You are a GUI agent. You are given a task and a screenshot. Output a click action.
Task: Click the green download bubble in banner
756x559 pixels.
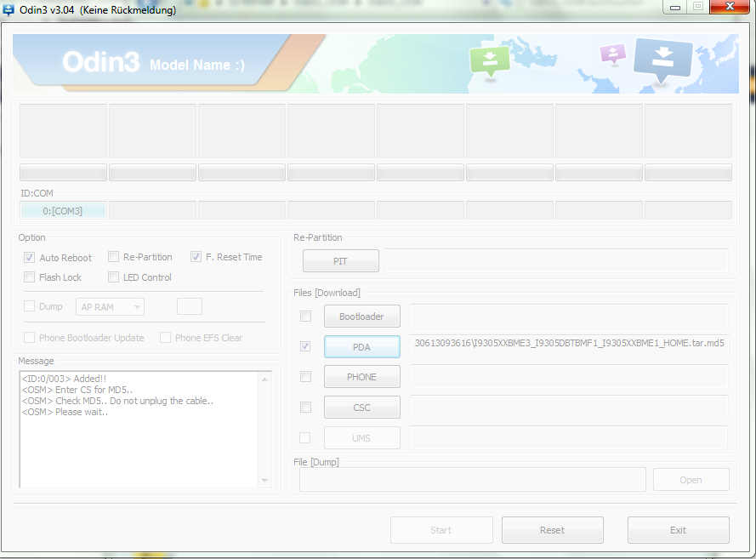(x=489, y=60)
